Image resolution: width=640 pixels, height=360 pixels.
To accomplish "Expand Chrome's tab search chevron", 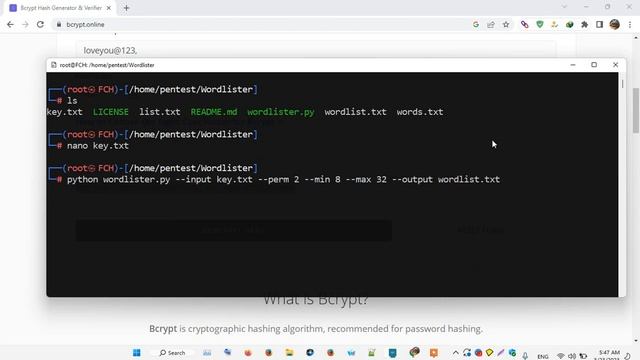I will (564, 7).
